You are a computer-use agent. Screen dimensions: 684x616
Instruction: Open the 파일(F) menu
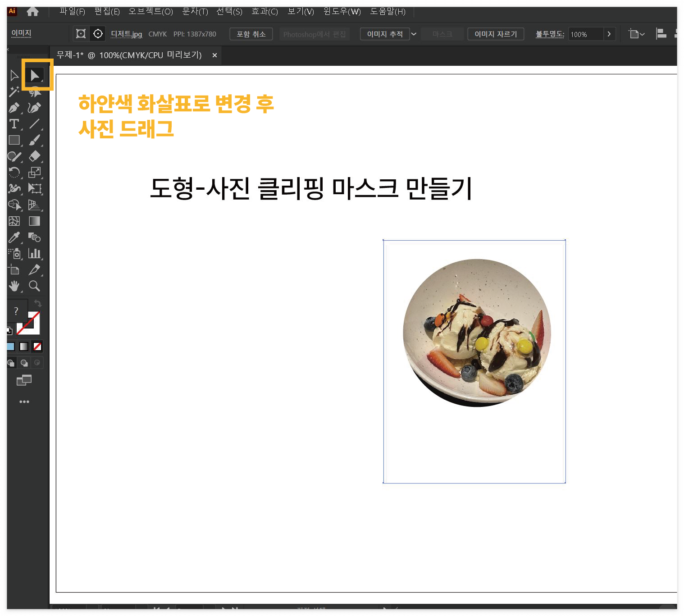[x=72, y=12]
